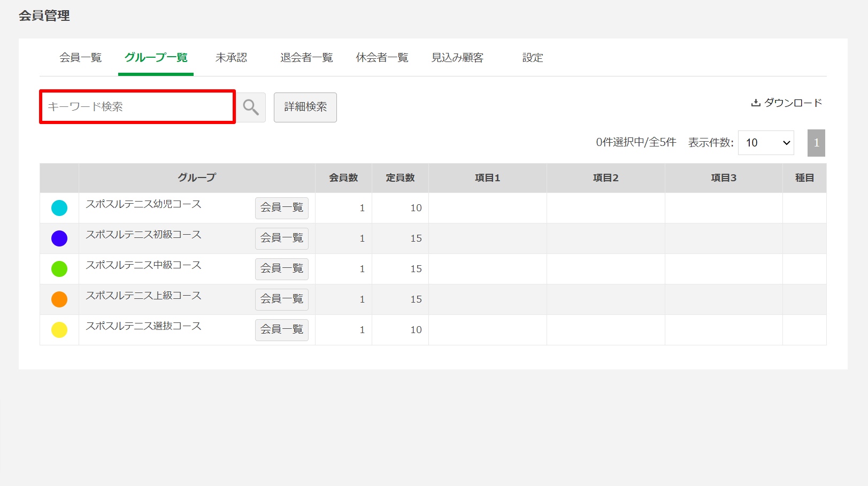The width and height of the screenshot is (868, 486).
Task: Click 会員数 value 1 in 選抜コース row
Action: coord(362,330)
